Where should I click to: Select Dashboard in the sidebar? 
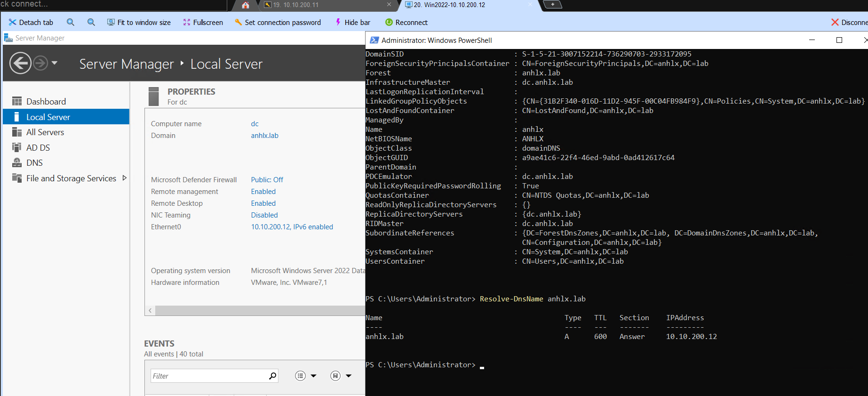46,102
